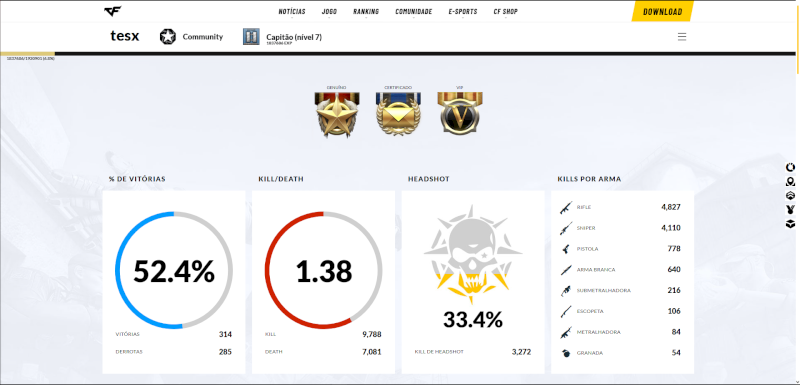Viewport: 800px width, 385px height.
Task: Click the Sniper kills value 4,110
Action: point(670,228)
